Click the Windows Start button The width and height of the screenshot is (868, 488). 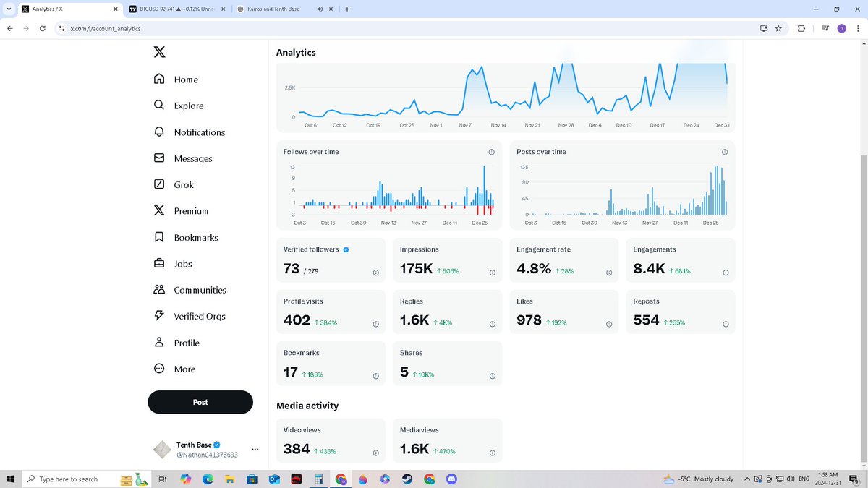(x=11, y=479)
